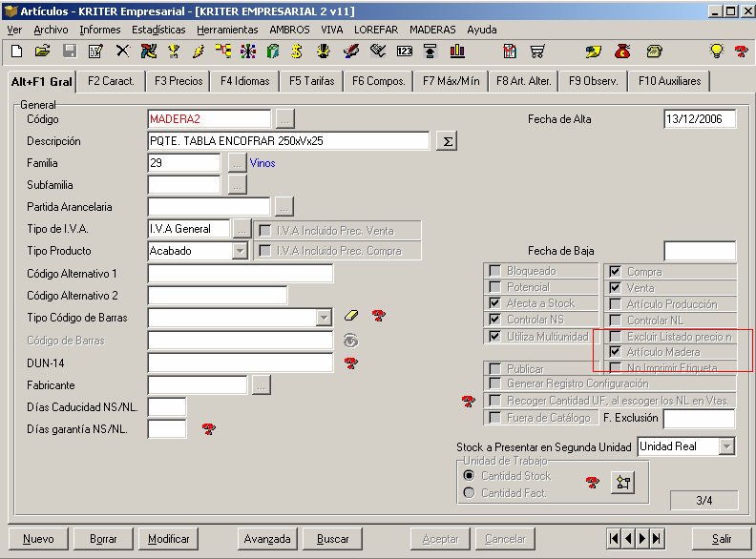Click the Buscar button
This screenshot has height=559, width=756.
pyautogui.click(x=332, y=539)
